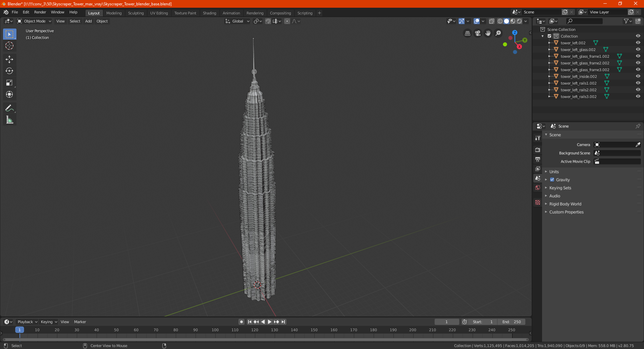Image resolution: width=644 pixels, height=349 pixels.
Task: Open the World properties tab
Action: click(538, 188)
